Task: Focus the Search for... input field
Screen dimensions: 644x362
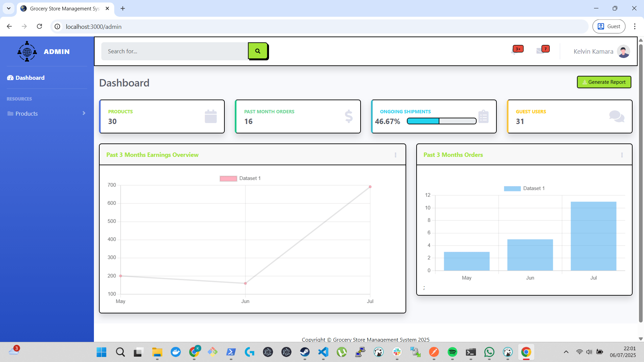Action: click(x=174, y=51)
